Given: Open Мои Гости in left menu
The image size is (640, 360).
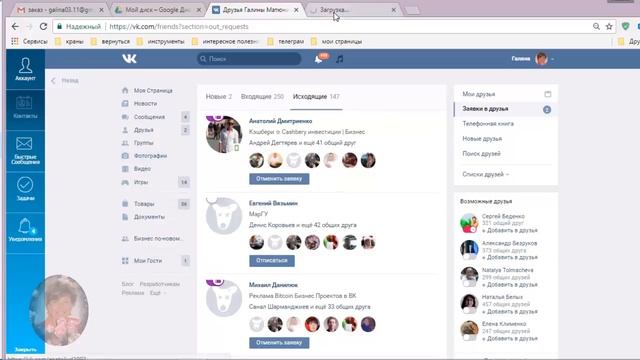Looking at the screenshot, I should pos(148,260).
